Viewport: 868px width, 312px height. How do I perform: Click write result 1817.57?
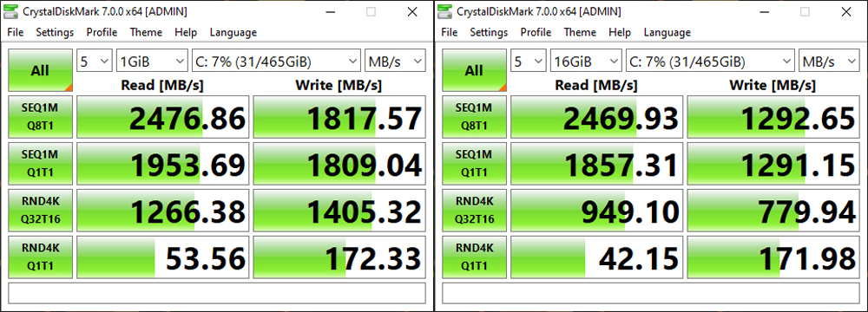point(340,117)
